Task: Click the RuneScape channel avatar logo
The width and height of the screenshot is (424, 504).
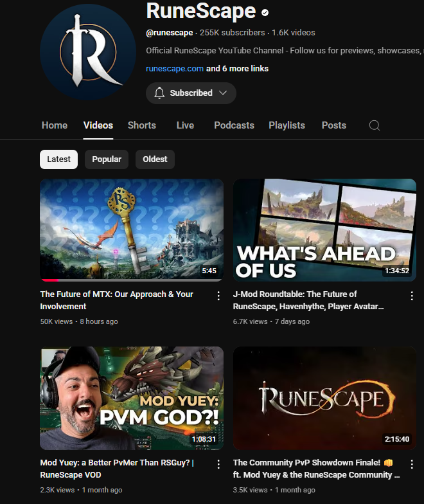Action: 88,51
